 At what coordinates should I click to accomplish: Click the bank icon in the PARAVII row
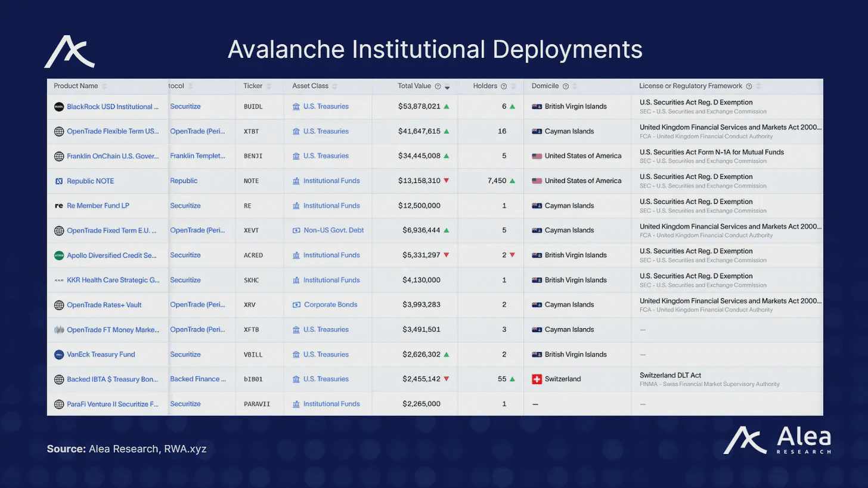[296, 404]
